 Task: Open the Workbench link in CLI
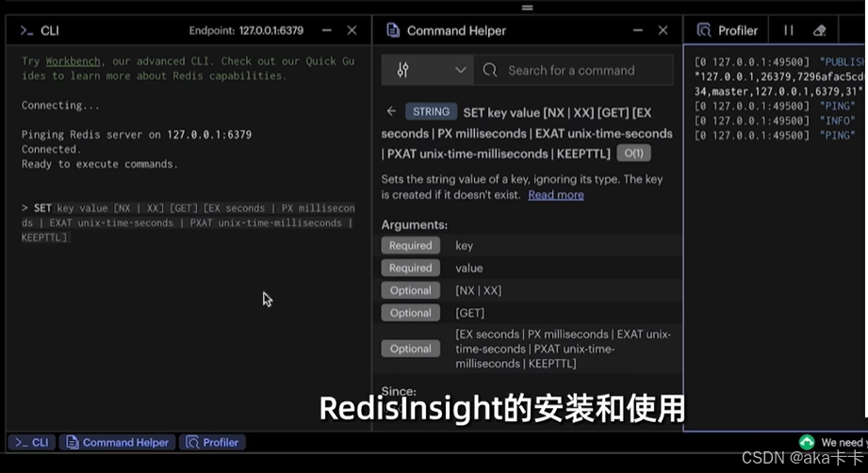(74, 61)
